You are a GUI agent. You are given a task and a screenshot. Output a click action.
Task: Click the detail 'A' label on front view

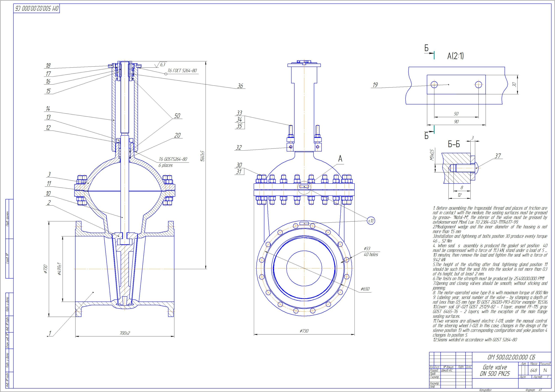pyautogui.click(x=340, y=159)
